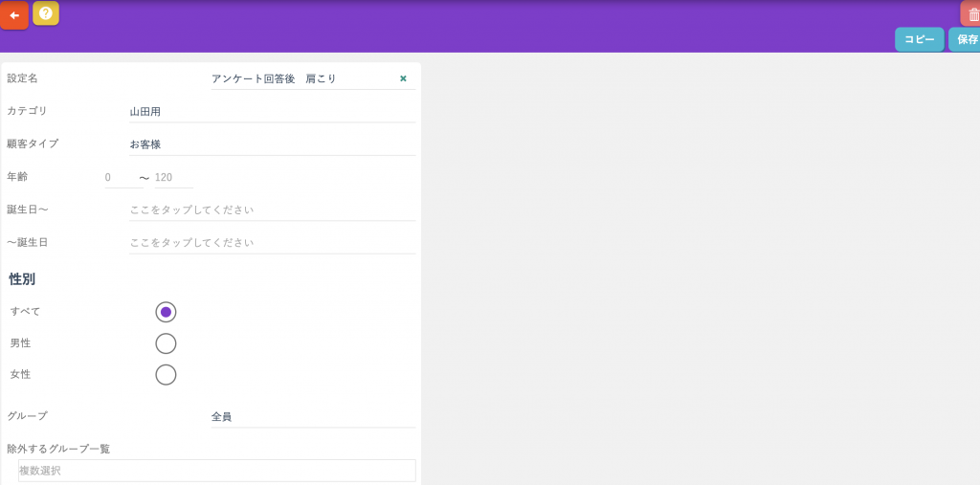The image size is (980, 485).
Task: Tap the 〜誕生日 end date field
Action: [x=272, y=243]
